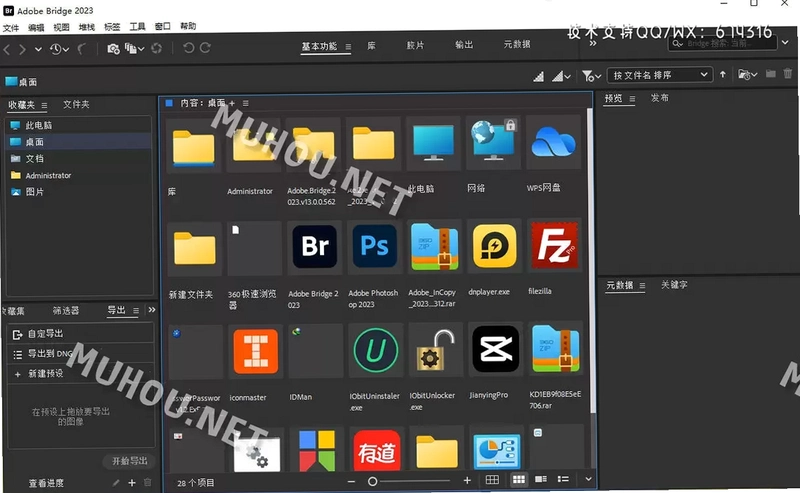Switch to thumbnails view mode

[x=518, y=479]
